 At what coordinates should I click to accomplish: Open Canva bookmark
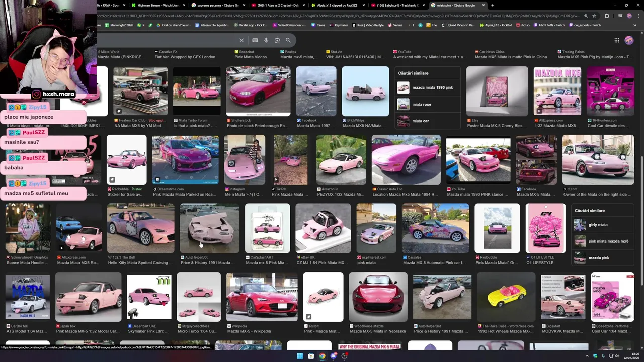318,25
